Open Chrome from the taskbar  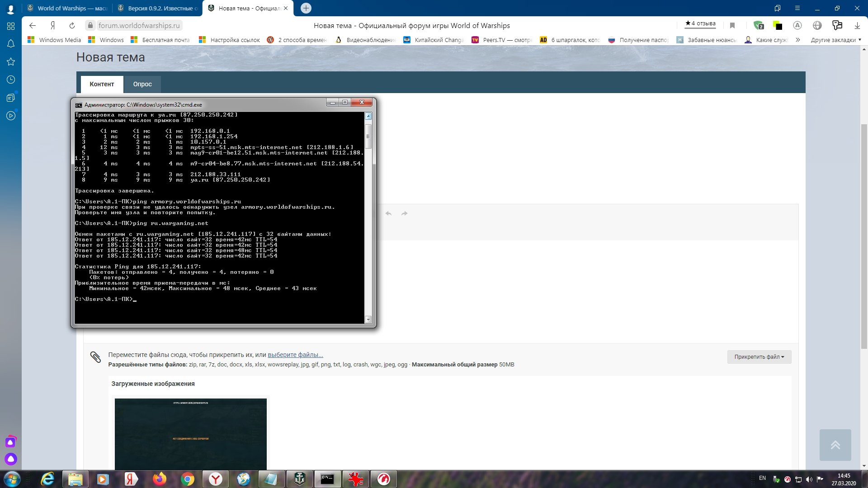click(x=187, y=479)
